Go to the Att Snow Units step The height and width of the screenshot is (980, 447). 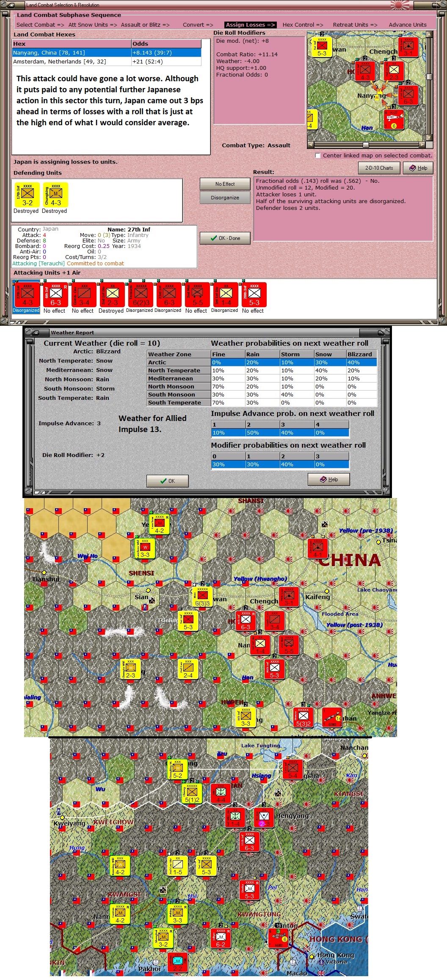click(93, 25)
